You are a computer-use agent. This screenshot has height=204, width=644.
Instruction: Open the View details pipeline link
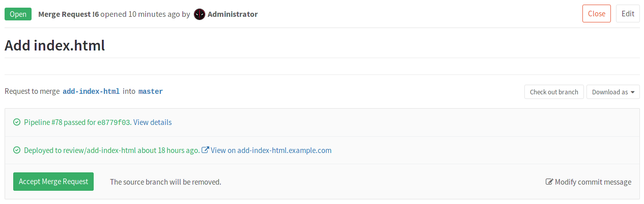pyautogui.click(x=152, y=122)
